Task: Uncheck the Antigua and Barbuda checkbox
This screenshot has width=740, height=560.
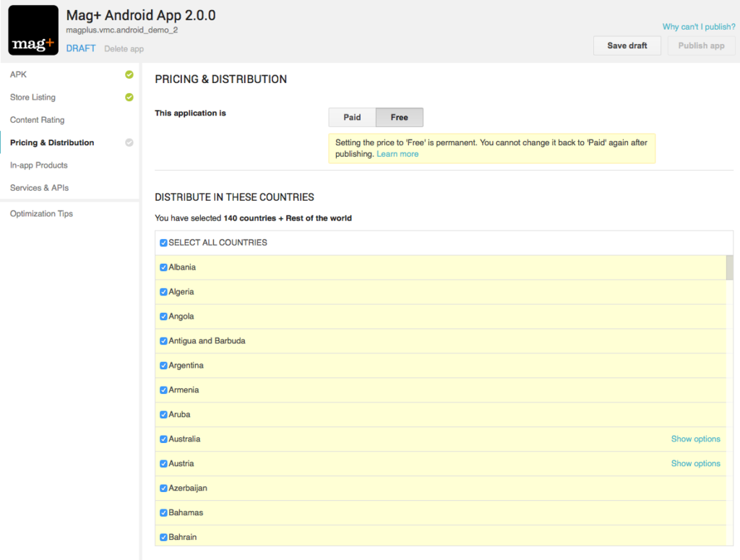Action: point(163,340)
